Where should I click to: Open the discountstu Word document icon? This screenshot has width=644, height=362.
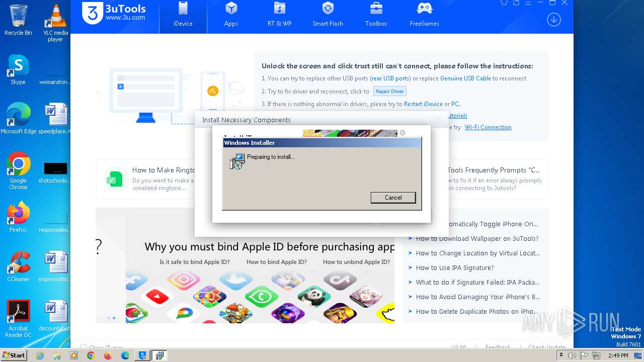55,316
